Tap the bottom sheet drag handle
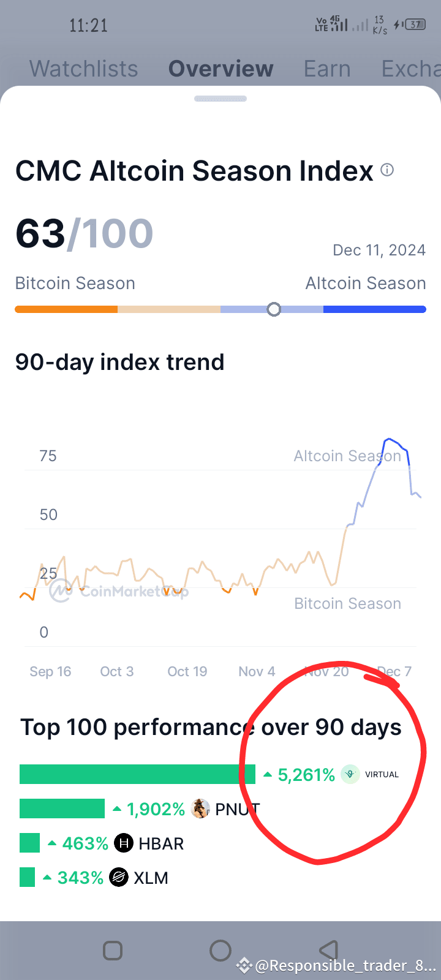The image size is (441, 980). click(221, 99)
